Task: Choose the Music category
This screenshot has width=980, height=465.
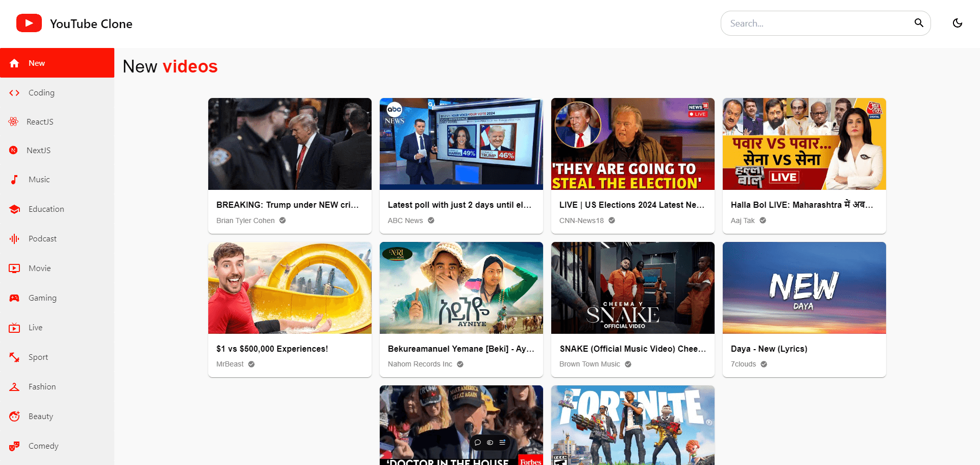Action: [x=57, y=180]
